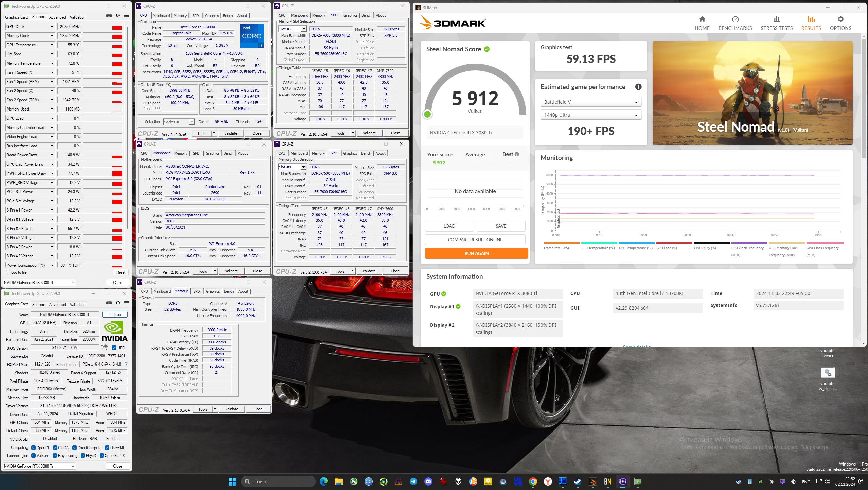Screen dimensions: 868x490
Task: Open 1440p Ultra resolution dropdown
Action: click(591, 115)
